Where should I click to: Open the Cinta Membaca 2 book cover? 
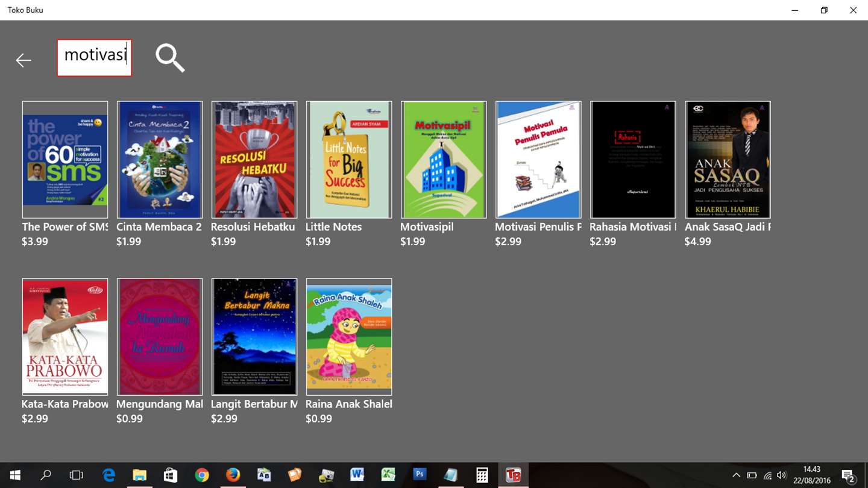(160, 160)
